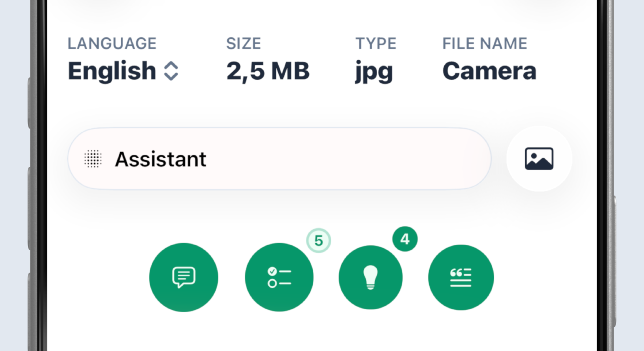Tap the green lightbulb ideas button
This screenshot has width=644, height=351.
pyautogui.click(x=370, y=278)
